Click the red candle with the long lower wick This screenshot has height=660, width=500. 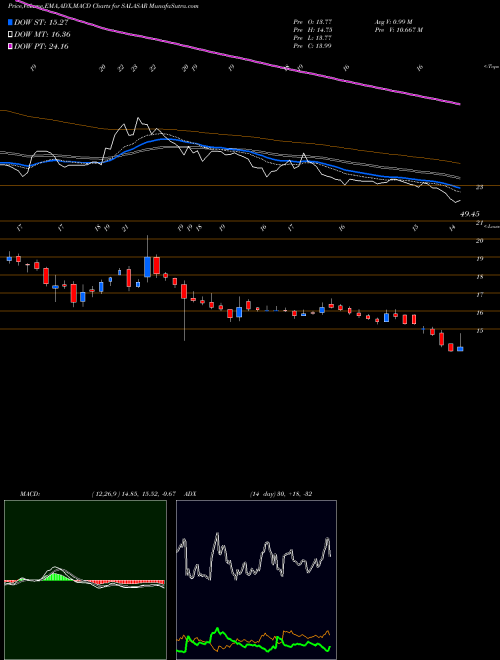click(x=184, y=291)
